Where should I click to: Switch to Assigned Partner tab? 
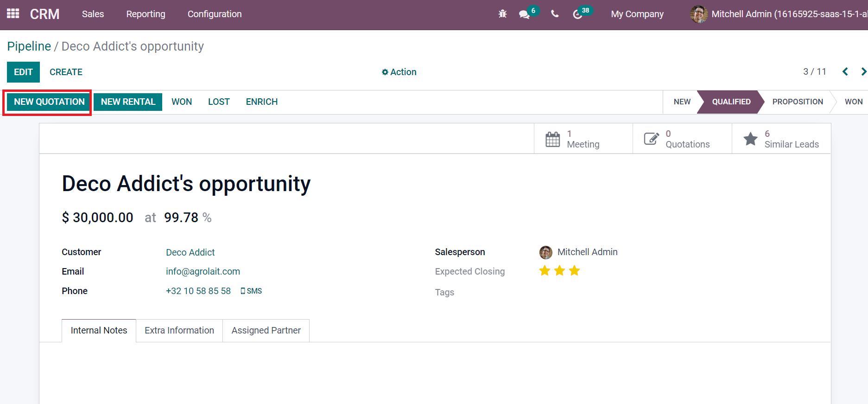(266, 330)
